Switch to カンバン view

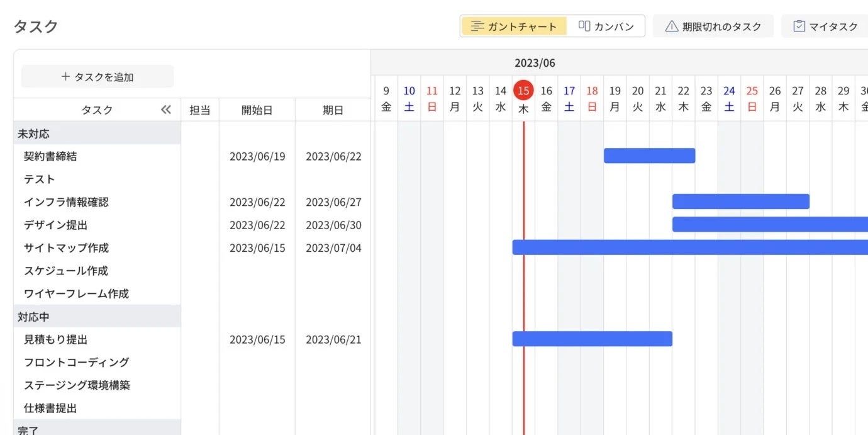(x=606, y=26)
